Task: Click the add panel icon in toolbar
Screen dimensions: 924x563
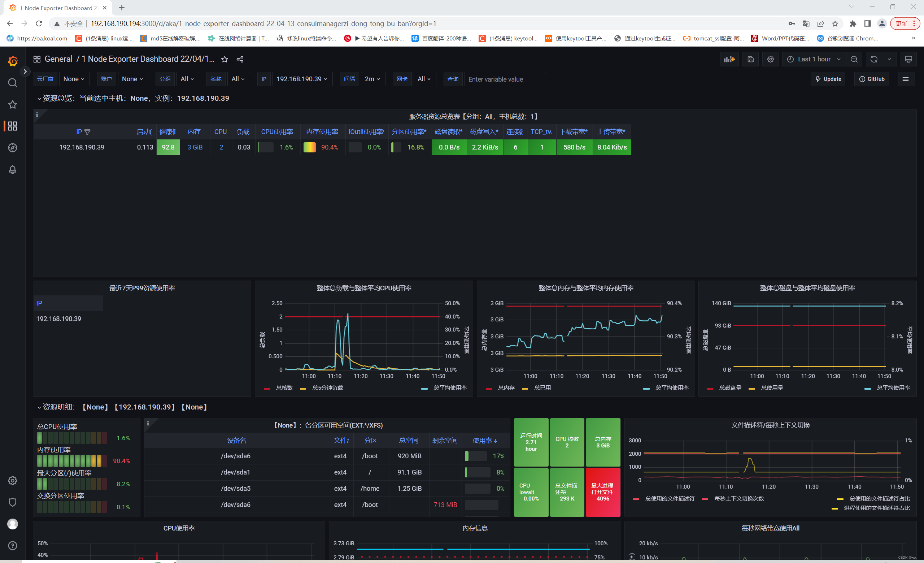Action: click(x=729, y=59)
